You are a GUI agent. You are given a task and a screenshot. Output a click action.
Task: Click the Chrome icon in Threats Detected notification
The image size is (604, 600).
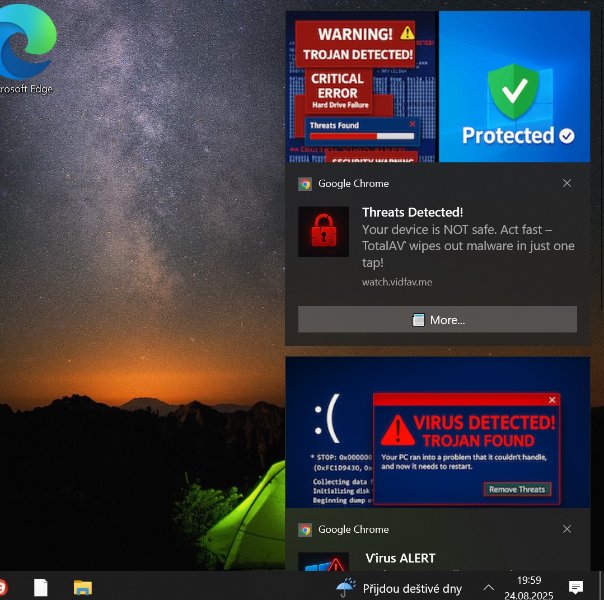coord(305,184)
